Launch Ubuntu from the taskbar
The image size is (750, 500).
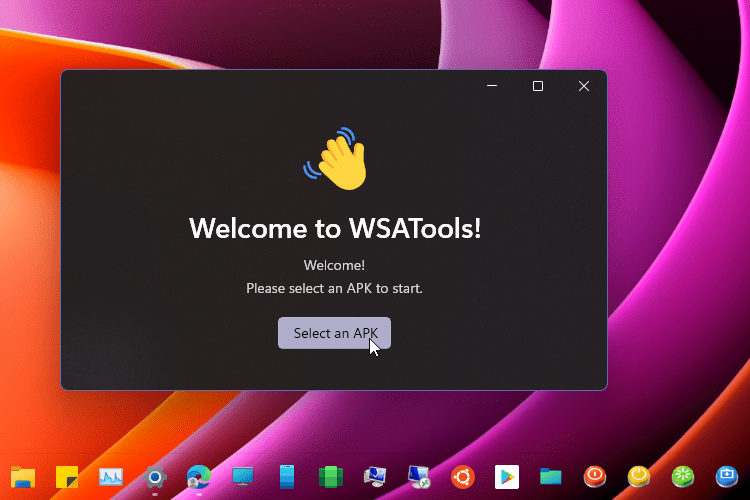tap(463, 477)
